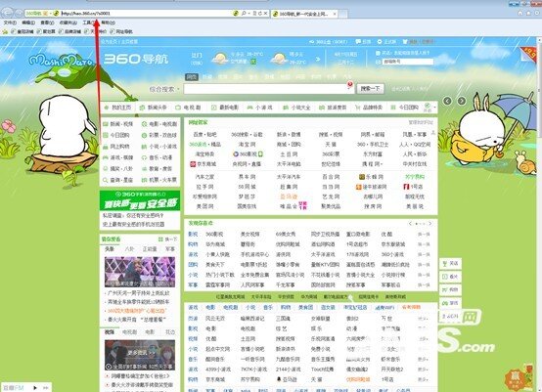This screenshot has width=542, height=392.
Task: Open the 淘宝网 link
Action: 247,145
